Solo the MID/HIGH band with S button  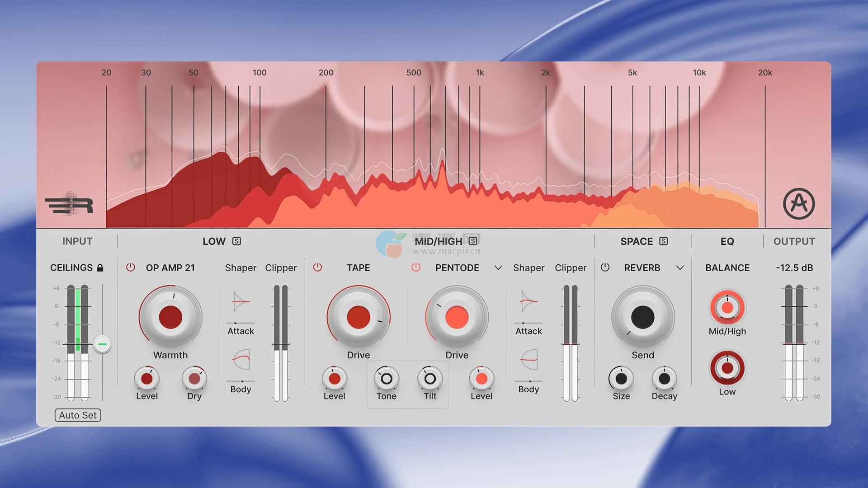[x=473, y=241]
